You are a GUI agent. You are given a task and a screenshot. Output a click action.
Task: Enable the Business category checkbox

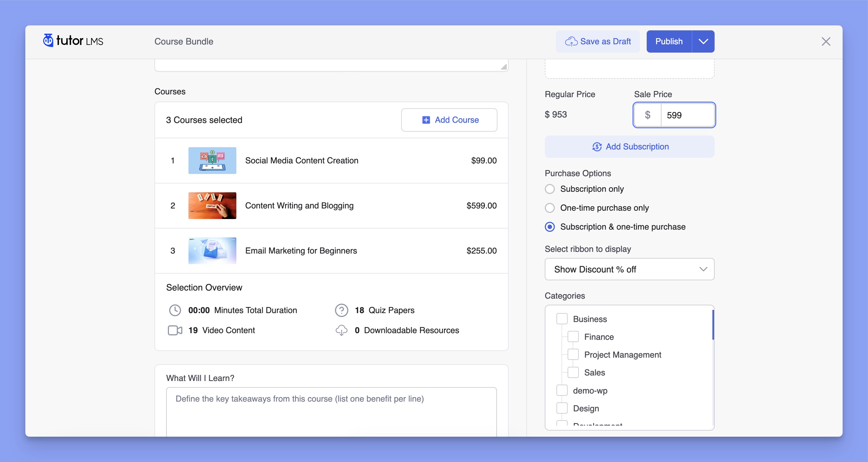point(562,318)
